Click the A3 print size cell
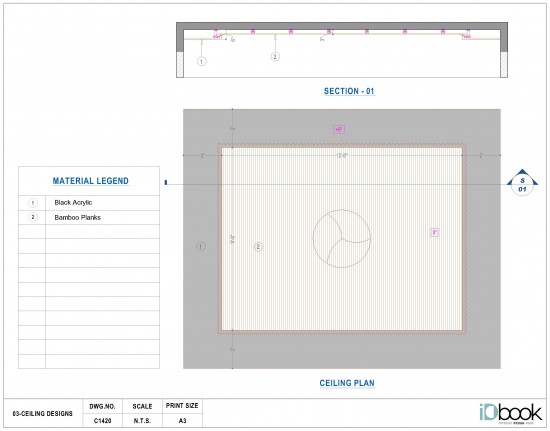550x431 pixels. click(182, 420)
